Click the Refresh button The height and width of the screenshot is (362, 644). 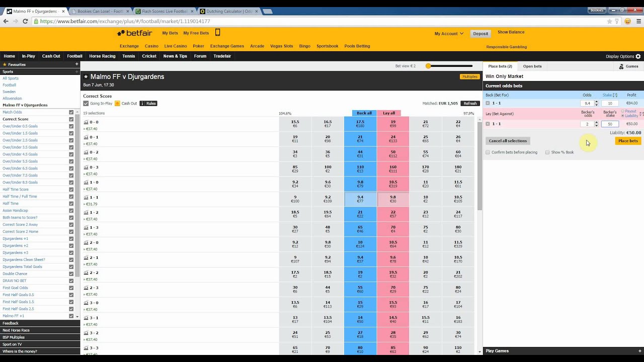click(470, 104)
